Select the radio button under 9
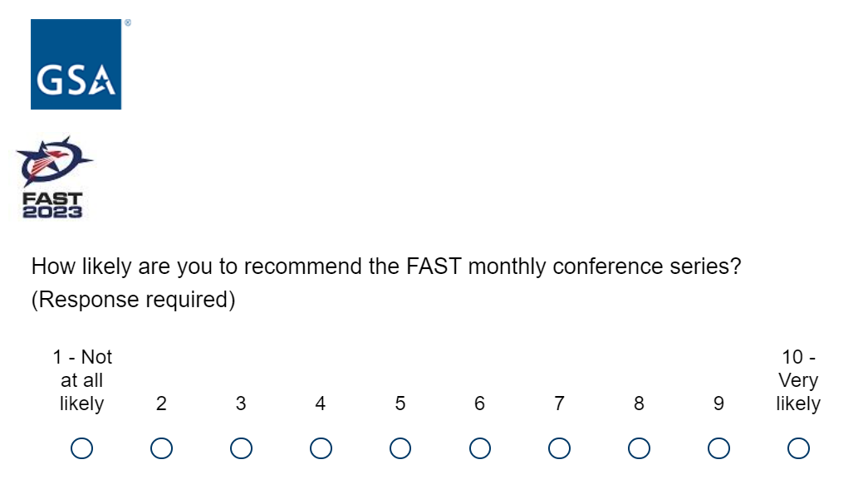This screenshot has width=868, height=489. tap(718, 448)
